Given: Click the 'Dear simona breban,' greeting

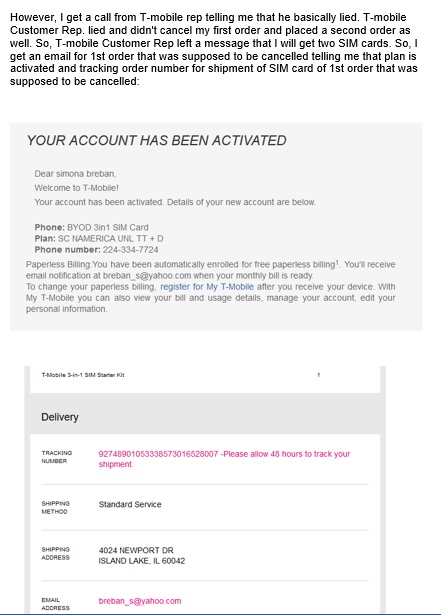Looking at the screenshot, I should [x=75, y=174].
